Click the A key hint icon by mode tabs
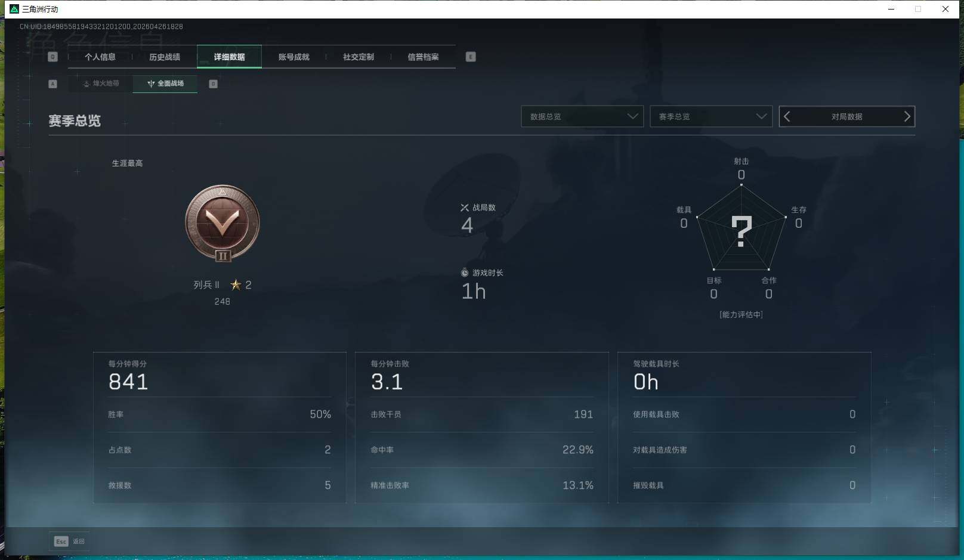964x560 pixels. click(x=52, y=83)
